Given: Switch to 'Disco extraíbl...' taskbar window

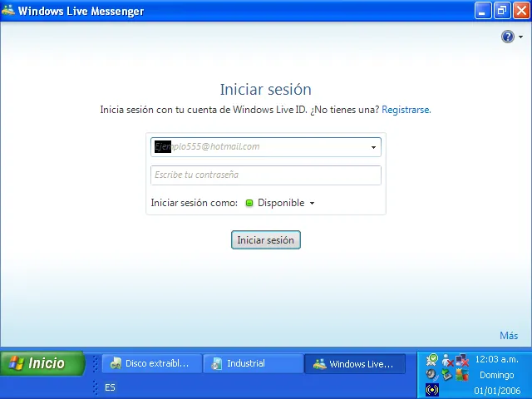Looking at the screenshot, I should click(151, 363).
